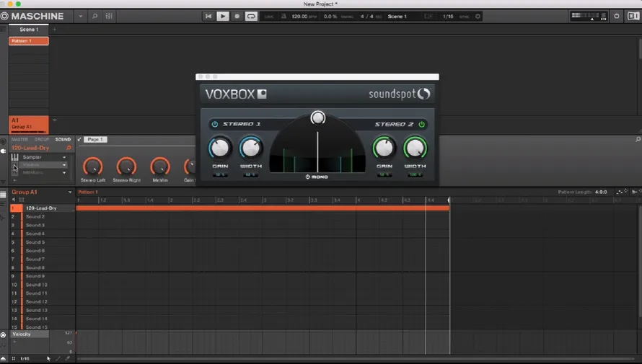Open the mixer view icon in the header
642x364 pixels.
pyautogui.click(x=109, y=17)
